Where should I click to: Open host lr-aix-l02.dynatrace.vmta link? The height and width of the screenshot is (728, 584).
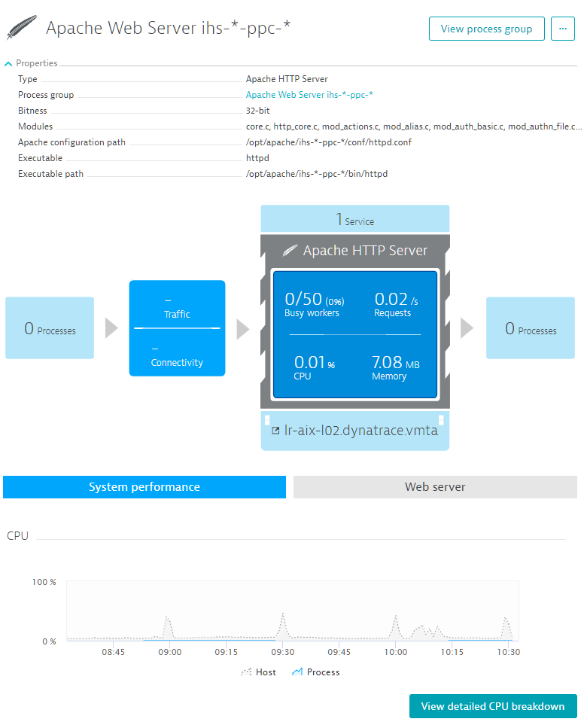360,431
